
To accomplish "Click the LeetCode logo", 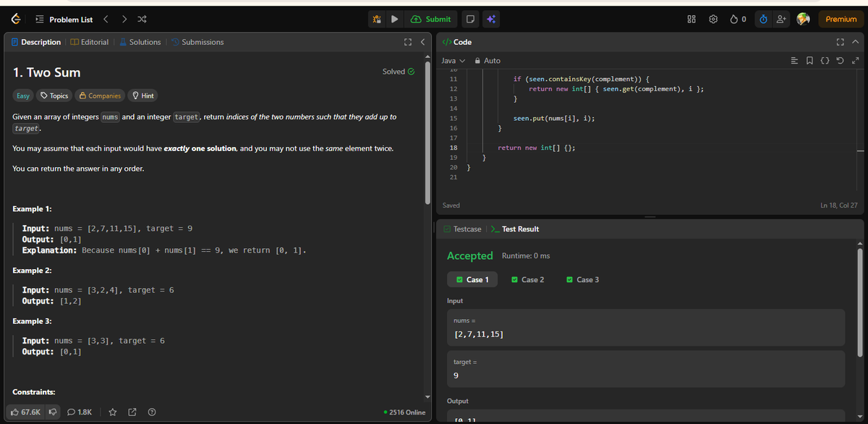I will pos(14,19).
